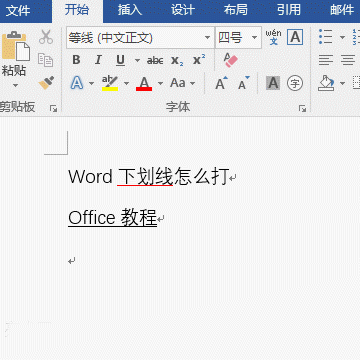Switch to the 设计 tab

[x=183, y=11]
